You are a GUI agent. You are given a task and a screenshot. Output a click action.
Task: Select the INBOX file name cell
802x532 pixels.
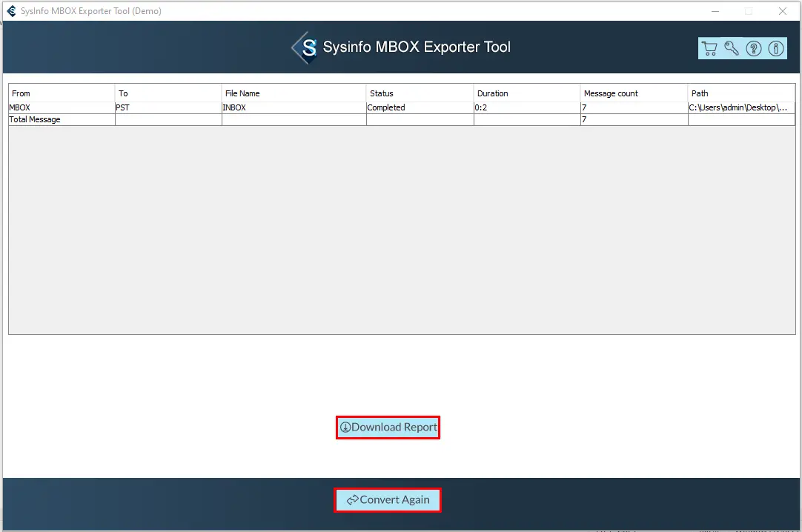pyautogui.click(x=294, y=107)
